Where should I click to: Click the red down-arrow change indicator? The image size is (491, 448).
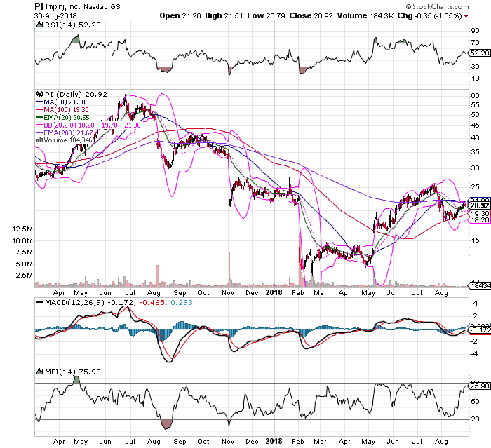click(x=466, y=16)
